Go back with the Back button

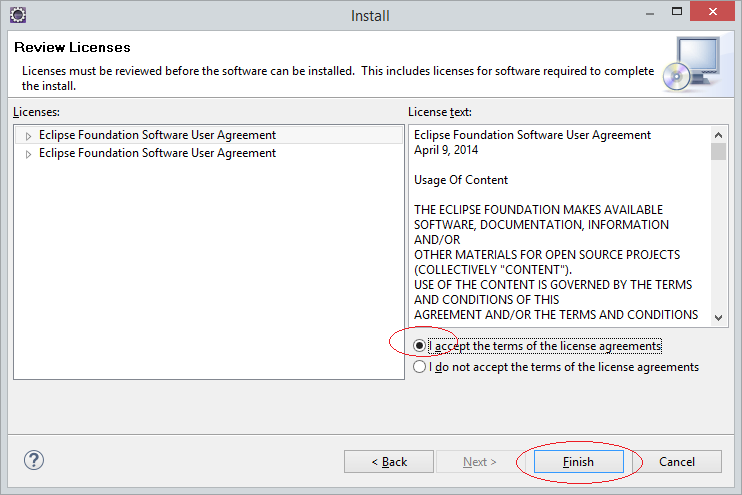[389, 461]
